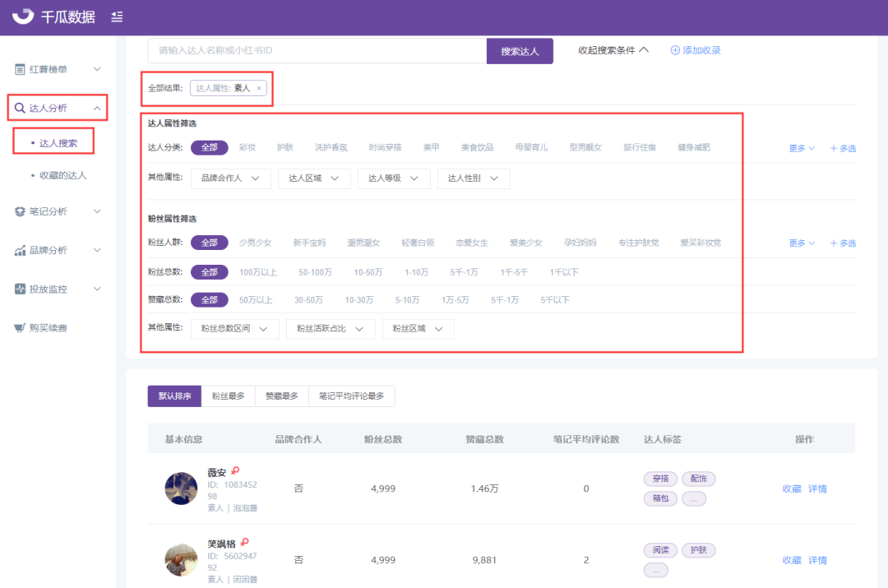This screenshot has height=588, width=888.
Task: Sort by 粉丝最多 tab
Action: click(229, 396)
